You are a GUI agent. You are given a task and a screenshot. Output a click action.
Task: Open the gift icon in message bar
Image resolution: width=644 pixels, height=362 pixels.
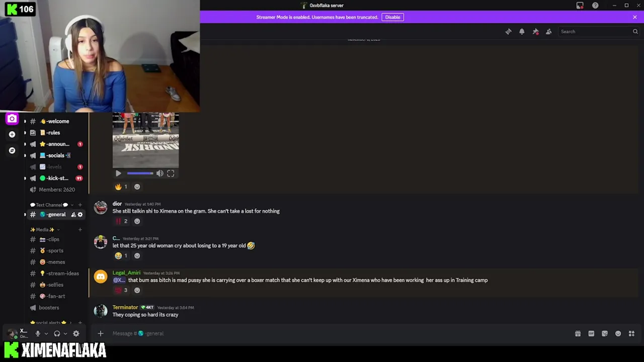point(578,333)
